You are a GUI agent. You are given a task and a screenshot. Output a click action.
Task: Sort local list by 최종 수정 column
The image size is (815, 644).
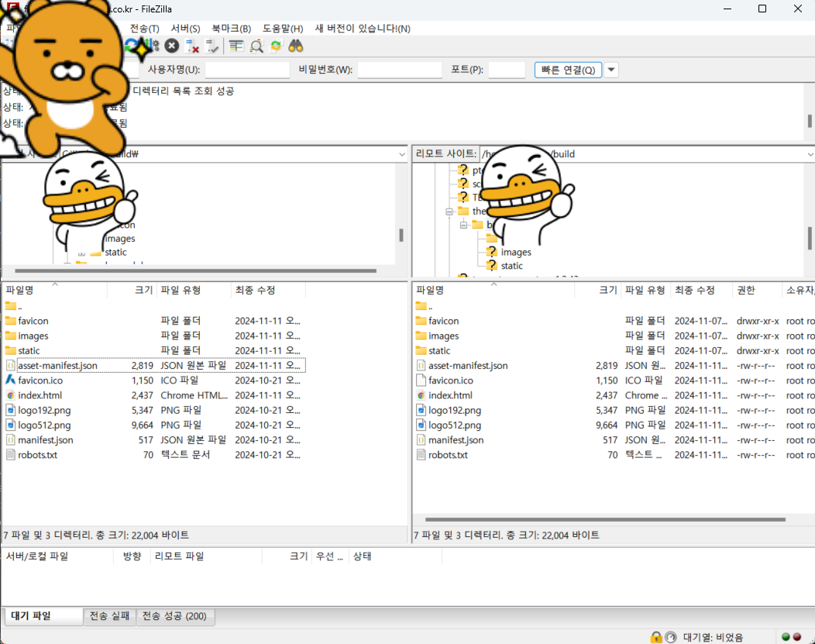(268, 290)
